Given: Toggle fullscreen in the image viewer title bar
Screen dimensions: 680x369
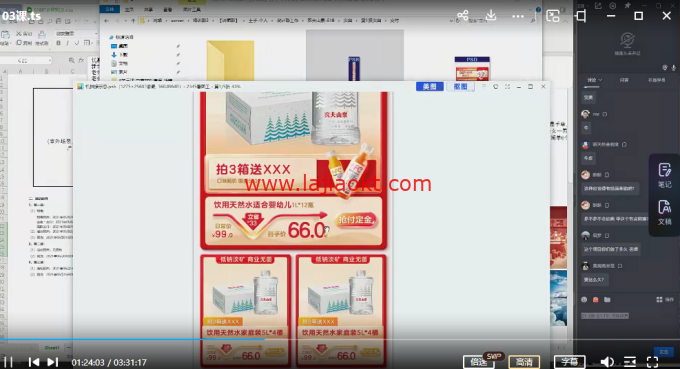Looking at the screenshot, I should (x=507, y=87).
